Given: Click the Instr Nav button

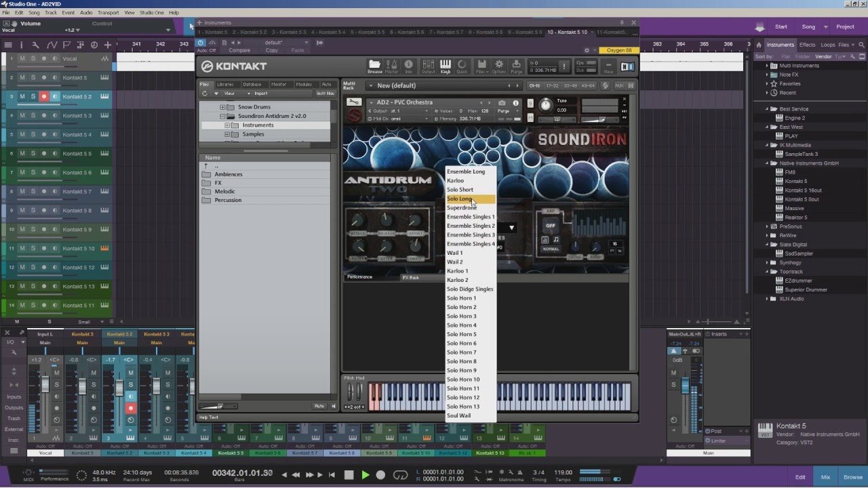Looking at the screenshot, I should coord(325,94).
